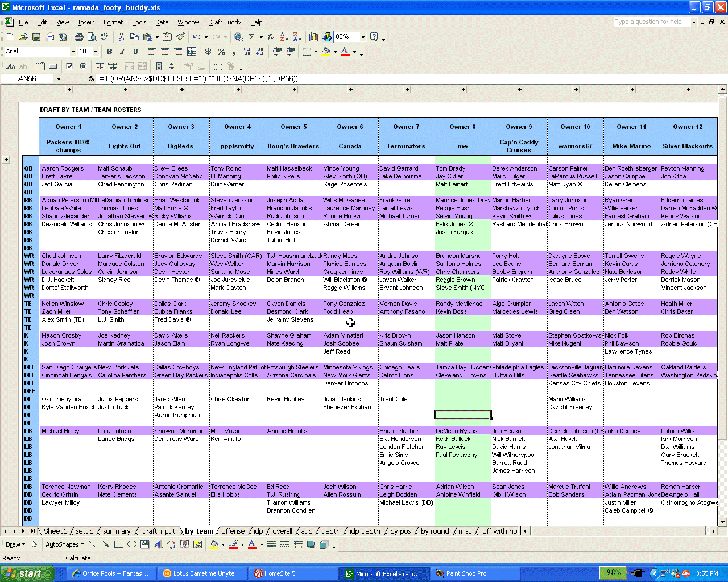
Task: Click the Forms toolbar Option Button control
Action: click(x=82, y=66)
